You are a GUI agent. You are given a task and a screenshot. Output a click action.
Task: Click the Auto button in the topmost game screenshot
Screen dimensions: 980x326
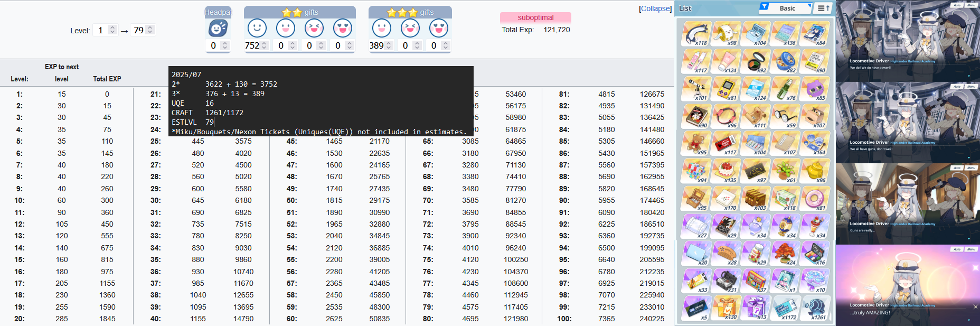tap(957, 5)
